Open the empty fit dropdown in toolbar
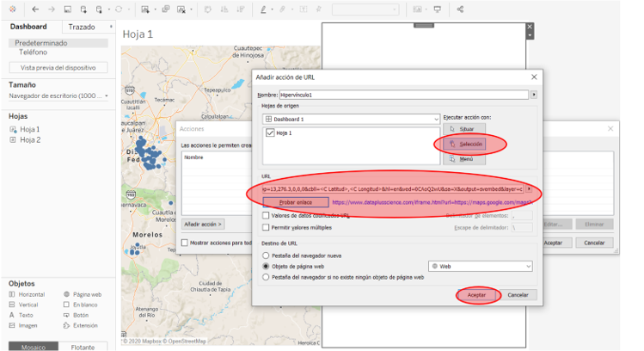Image resolution: width=644 pixels, height=351 pixels. pyautogui.click(x=365, y=9)
